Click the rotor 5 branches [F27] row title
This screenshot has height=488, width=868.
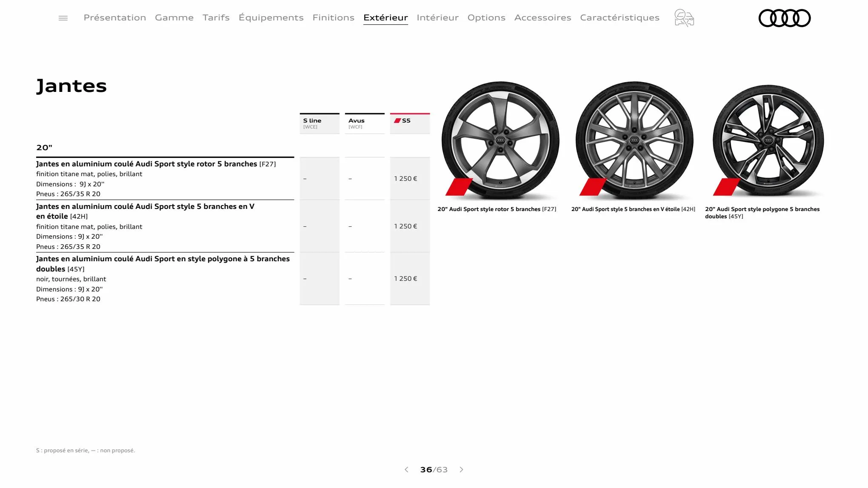pyautogui.click(x=156, y=164)
